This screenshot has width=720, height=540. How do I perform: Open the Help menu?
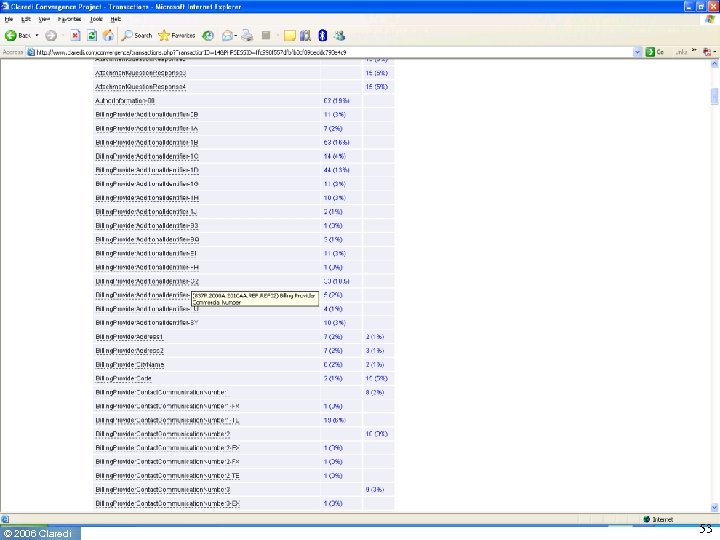pyautogui.click(x=116, y=19)
